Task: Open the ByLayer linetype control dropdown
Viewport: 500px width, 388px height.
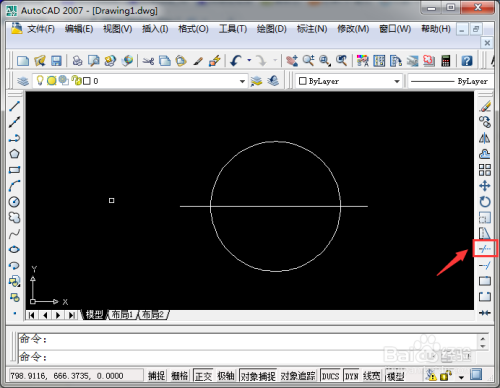Action: click(x=450, y=81)
